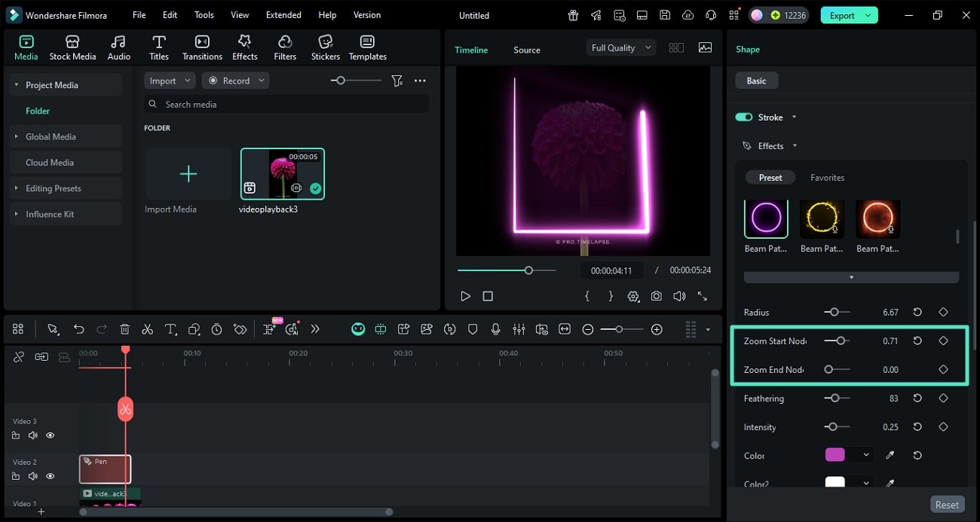Screen dimensions: 980x522
Task: Select the Text tool in timeline toolbar
Action: (x=171, y=329)
